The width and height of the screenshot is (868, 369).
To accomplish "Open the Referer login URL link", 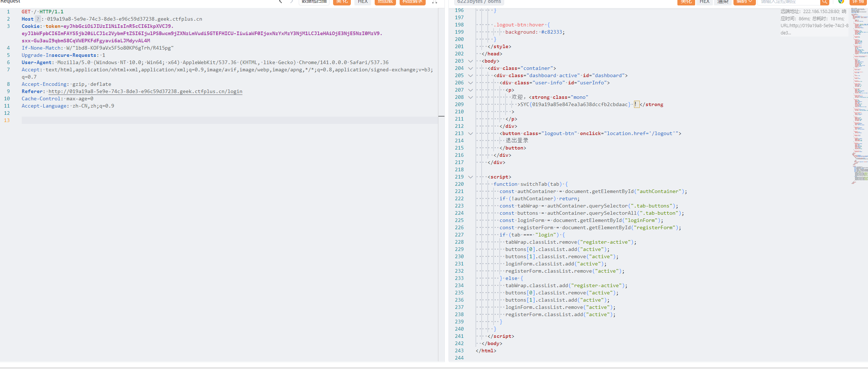I will click(x=145, y=92).
